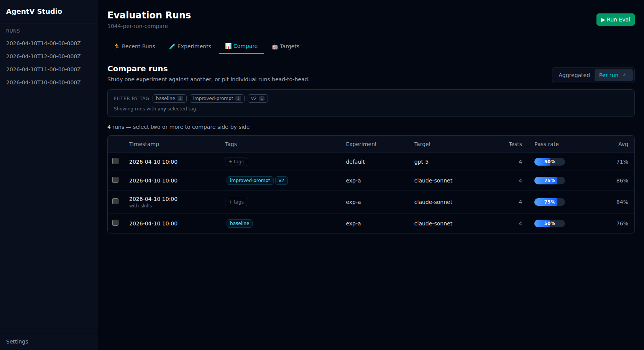644x350 pixels.
Task: Open Settings from the sidebar
Action: (x=17, y=341)
